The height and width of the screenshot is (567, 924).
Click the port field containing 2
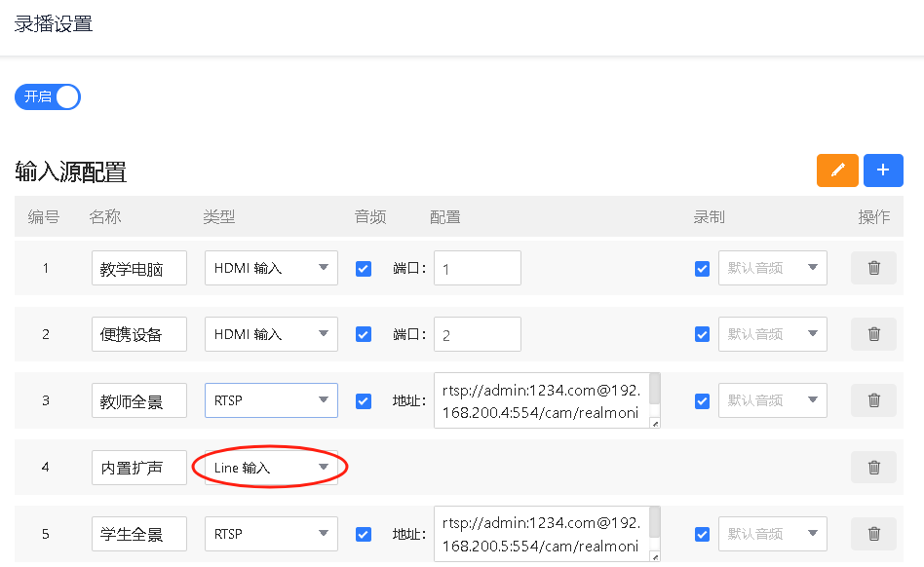tap(477, 334)
